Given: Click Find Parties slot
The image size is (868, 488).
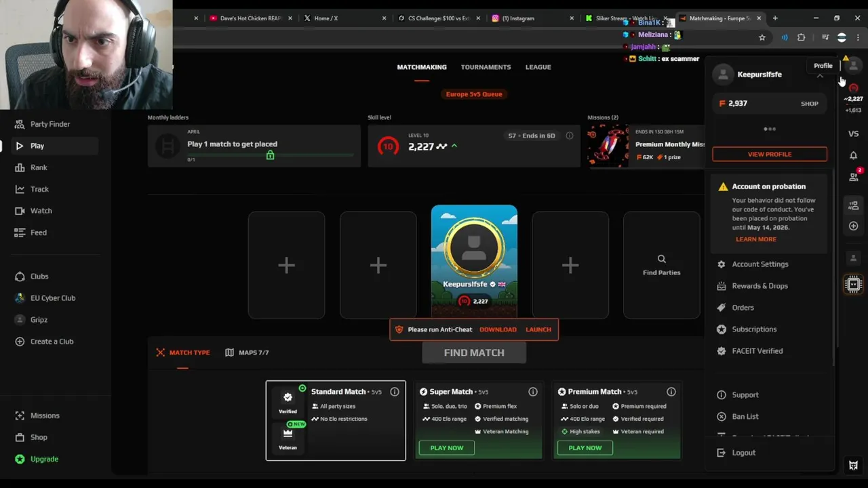Looking at the screenshot, I should tap(661, 265).
